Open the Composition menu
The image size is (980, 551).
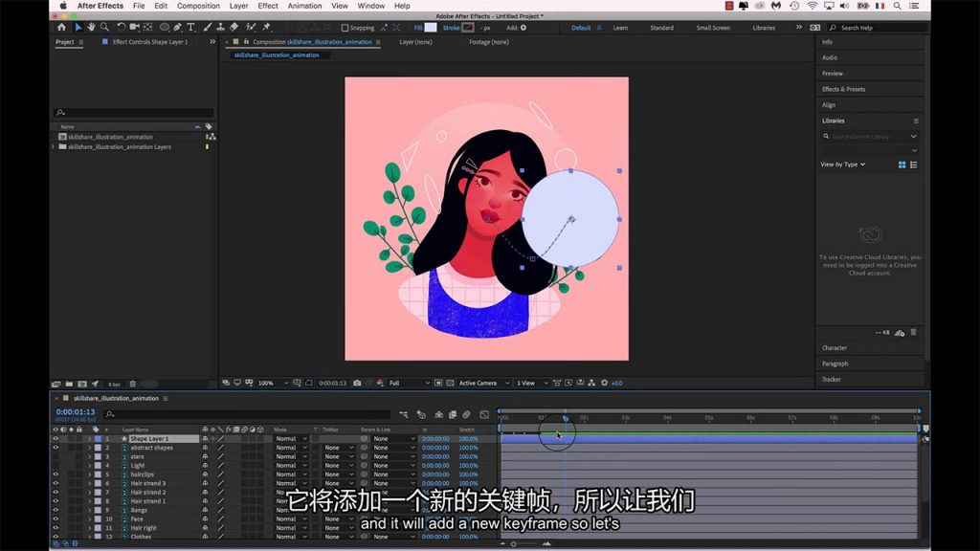(198, 6)
